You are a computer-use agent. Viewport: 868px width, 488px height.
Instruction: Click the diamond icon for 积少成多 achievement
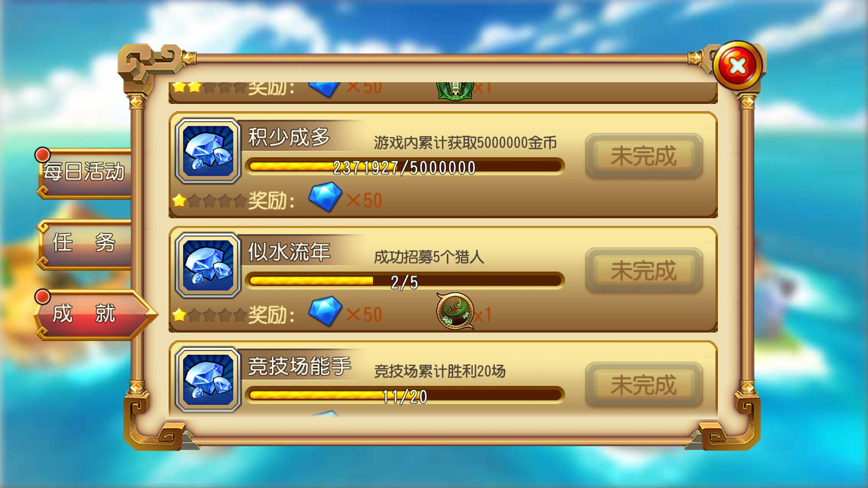click(208, 151)
